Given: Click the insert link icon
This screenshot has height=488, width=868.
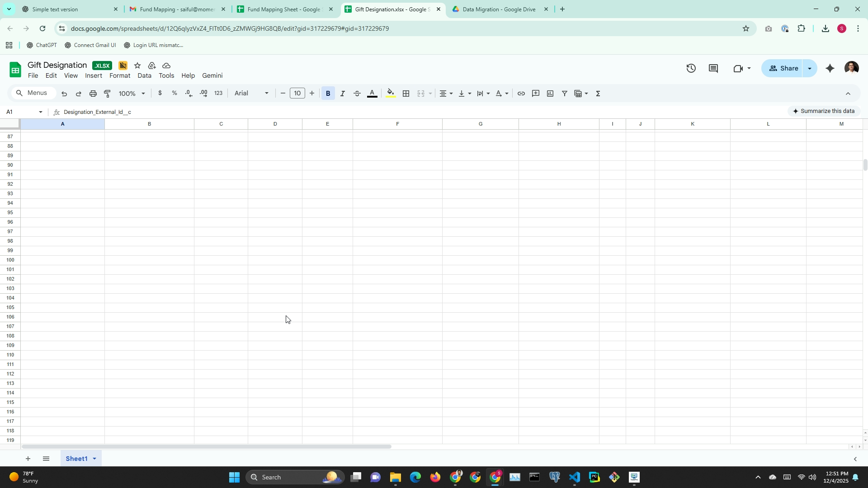Looking at the screenshot, I should [x=521, y=94].
